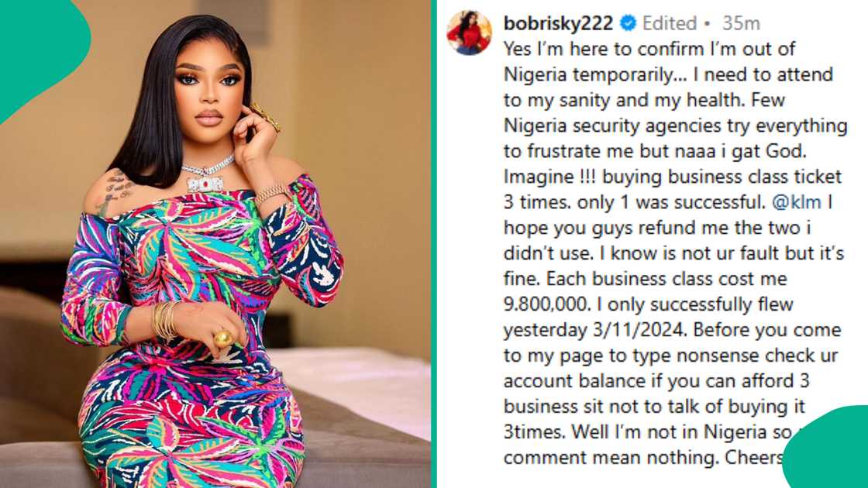Click the 35m timestamp
868x488 pixels.
pos(741,23)
